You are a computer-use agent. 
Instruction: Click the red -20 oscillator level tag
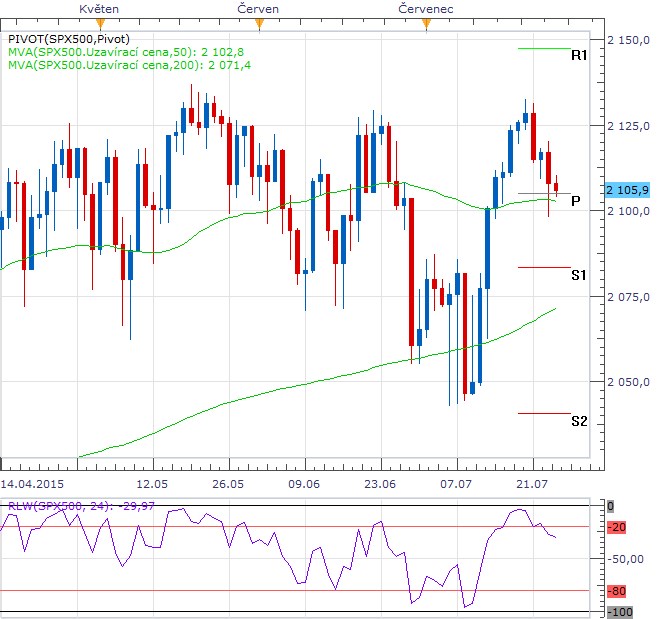pyautogui.click(x=616, y=527)
